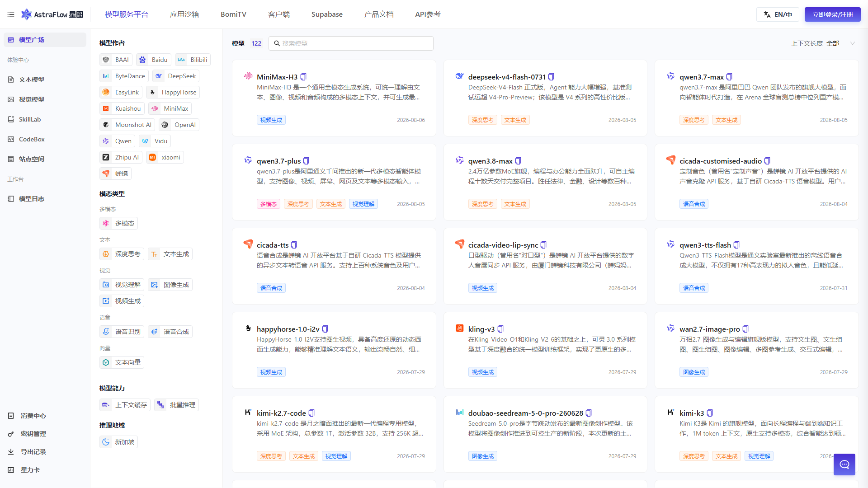Copy the cicada-tts model name
This screenshot has height=488, width=868.
[294, 245]
